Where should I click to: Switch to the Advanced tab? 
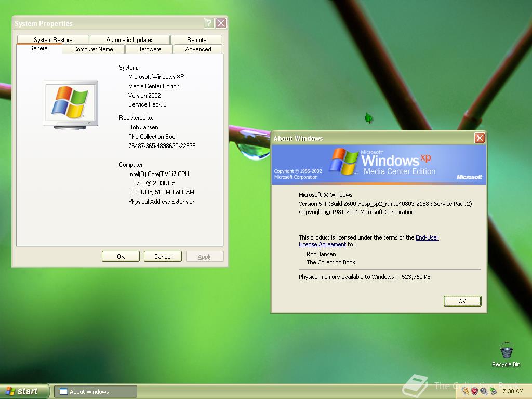pos(198,49)
